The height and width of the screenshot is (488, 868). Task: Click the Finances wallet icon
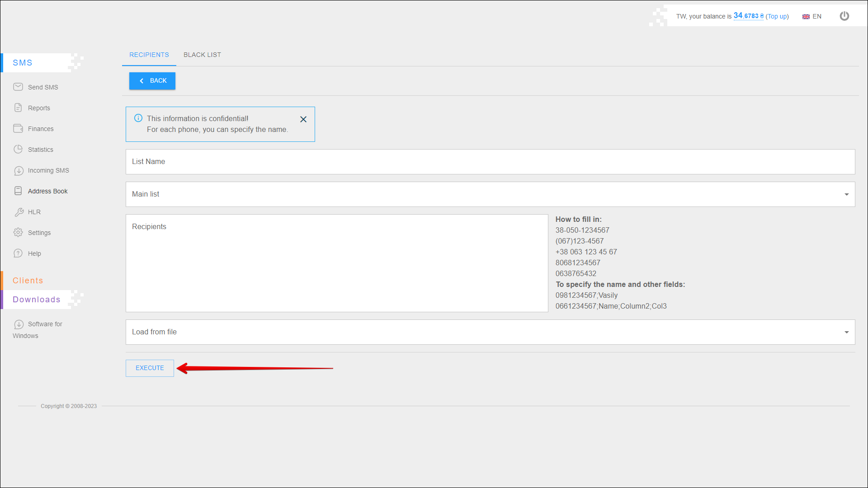coord(18,128)
